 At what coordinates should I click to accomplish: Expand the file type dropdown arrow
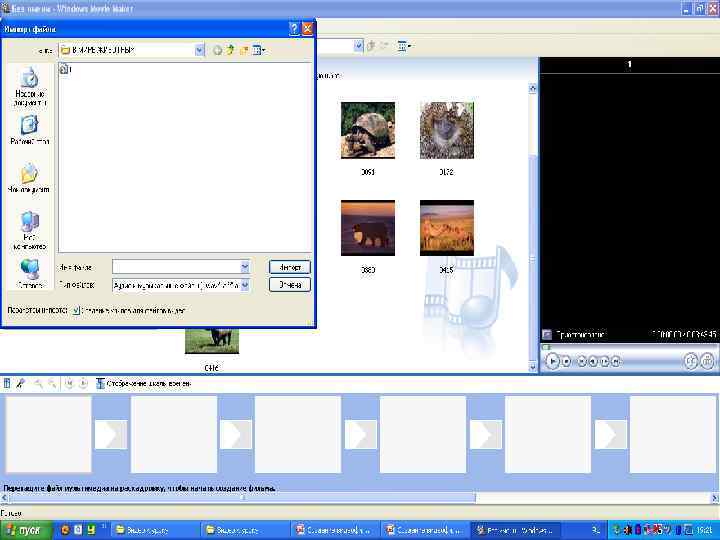[245, 285]
